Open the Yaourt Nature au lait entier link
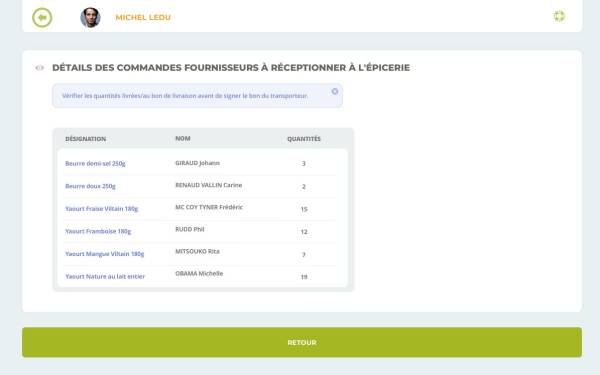The width and height of the screenshot is (600, 375). (x=105, y=276)
